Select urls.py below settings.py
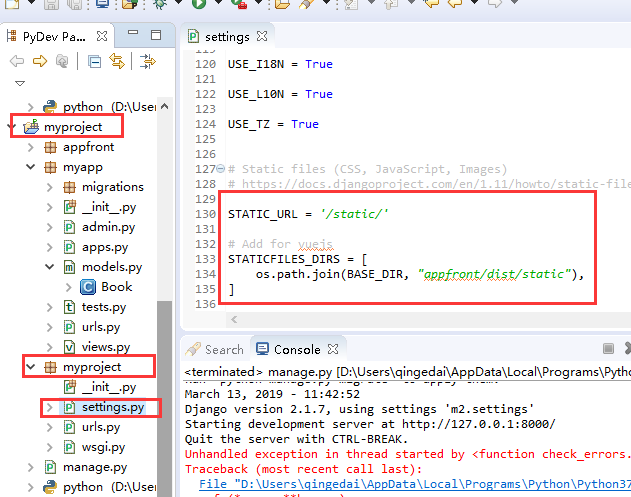This screenshot has height=497, width=631. (x=101, y=427)
